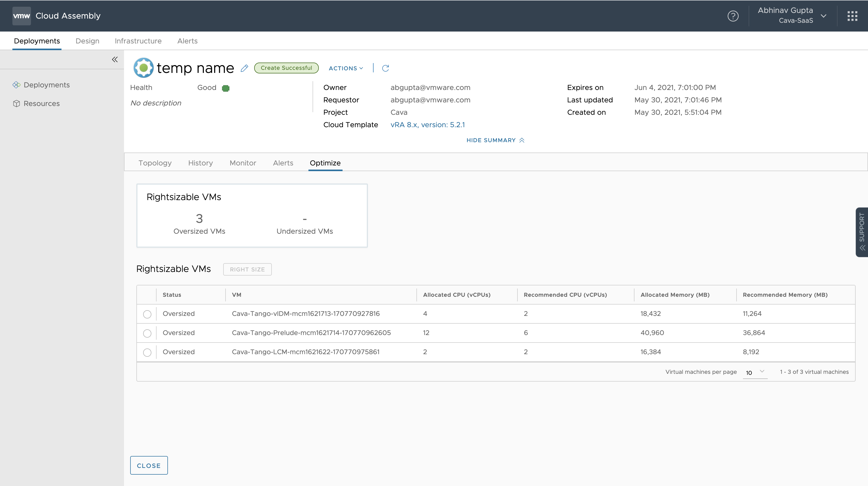Screen dimensions: 868x486
Task: Select the Optimize tab
Action: [325, 163]
